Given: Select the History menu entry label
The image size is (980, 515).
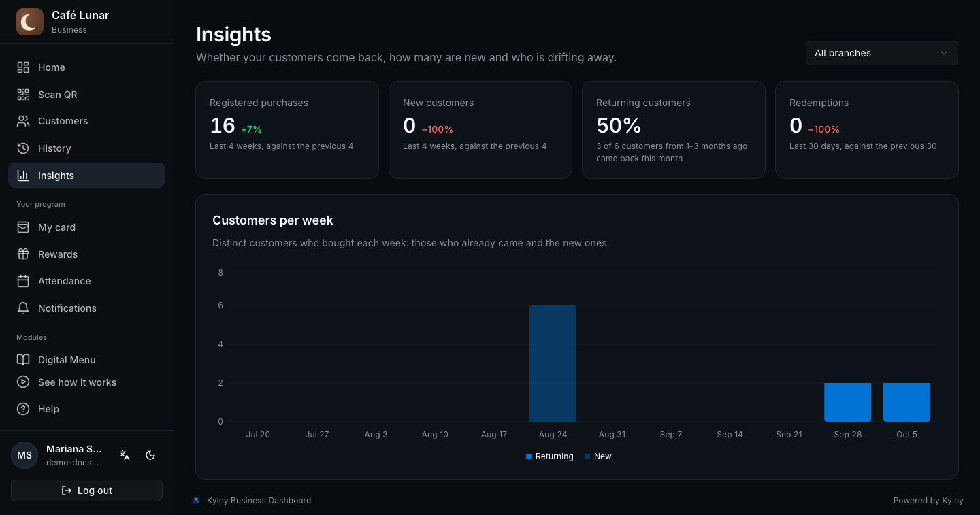Looking at the screenshot, I should click(54, 148).
